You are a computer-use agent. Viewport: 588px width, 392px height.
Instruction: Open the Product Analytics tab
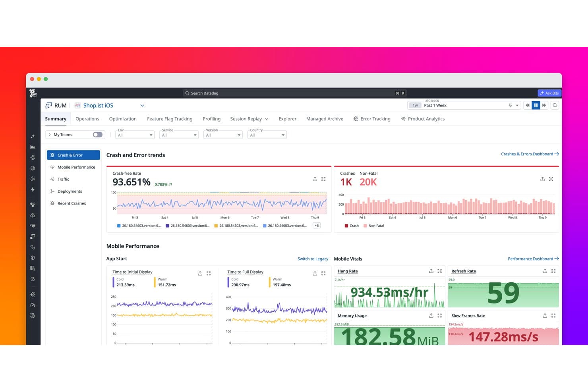423,119
